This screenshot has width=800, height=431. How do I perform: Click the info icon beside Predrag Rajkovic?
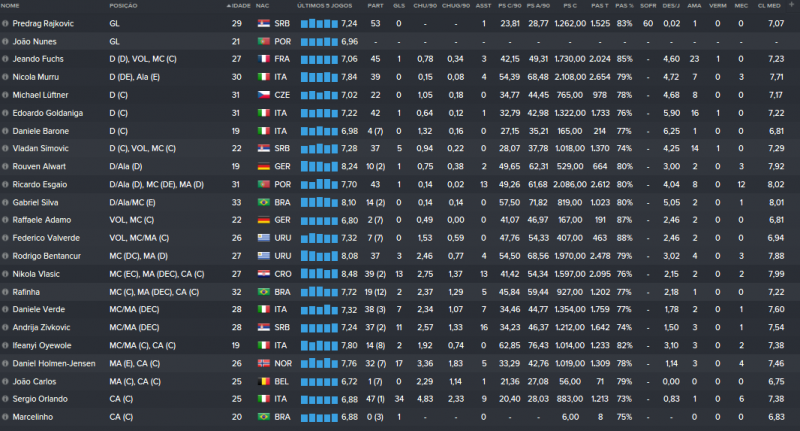coord(6,22)
